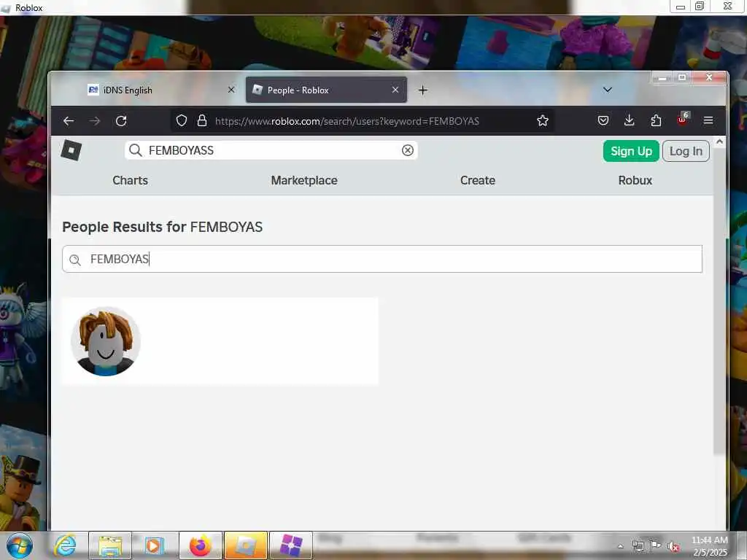Open Windows Explorer folder on taskbar

(x=110, y=545)
